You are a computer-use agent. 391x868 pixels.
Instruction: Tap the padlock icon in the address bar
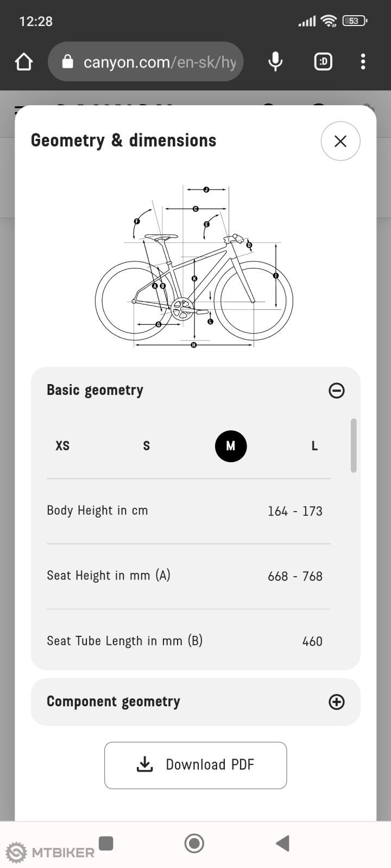[67, 61]
